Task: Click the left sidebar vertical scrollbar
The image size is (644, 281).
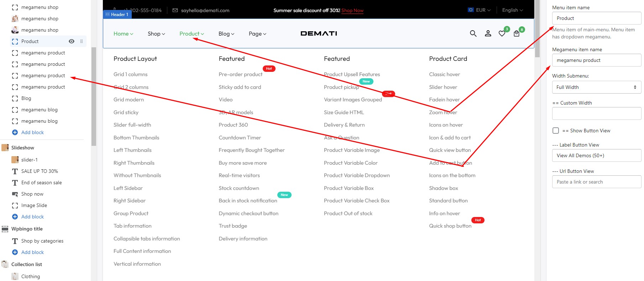Action: click(94, 96)
